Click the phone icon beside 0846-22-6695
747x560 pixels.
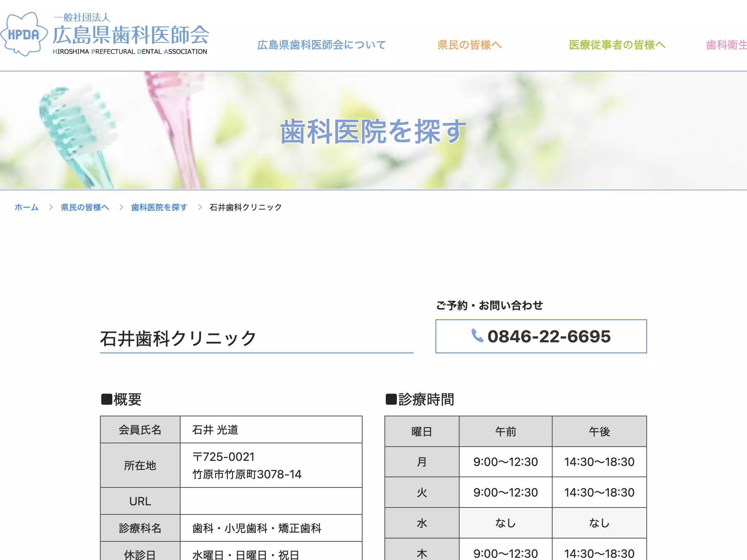coord(477,335)
